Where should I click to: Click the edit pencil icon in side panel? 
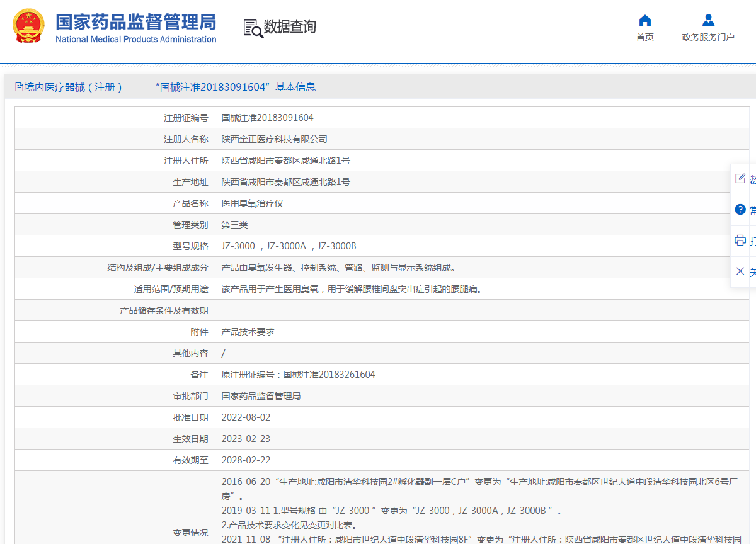[740, 179]
